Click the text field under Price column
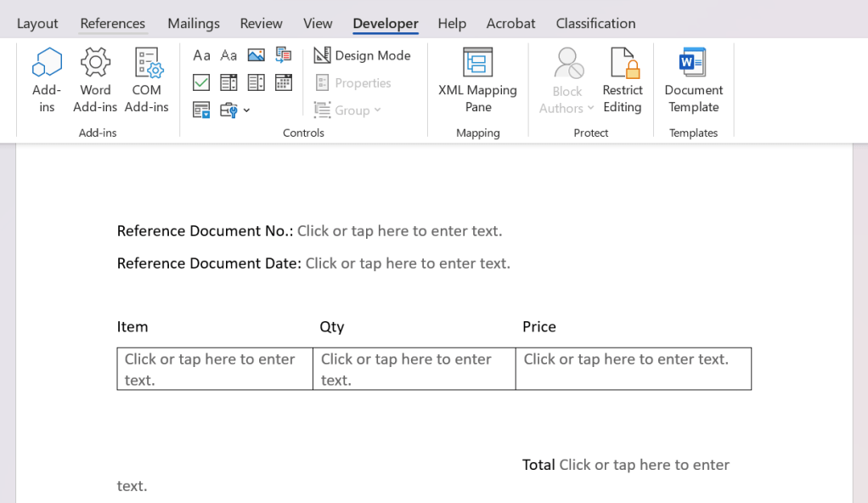 coord(626,359)
